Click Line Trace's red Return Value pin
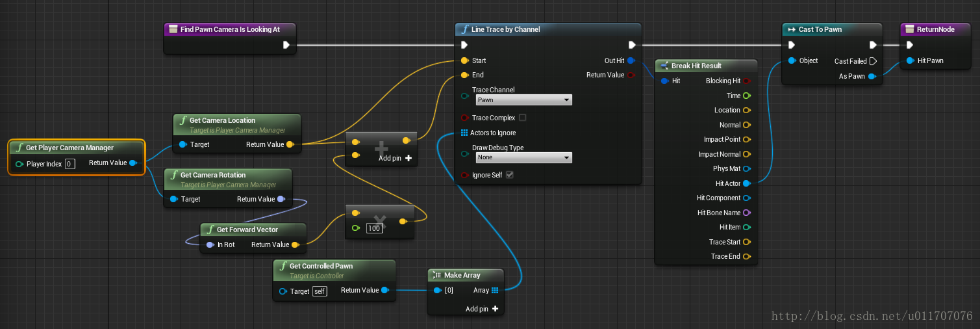Viewport: 980px width, 329px height. click(x=631, y=75)
